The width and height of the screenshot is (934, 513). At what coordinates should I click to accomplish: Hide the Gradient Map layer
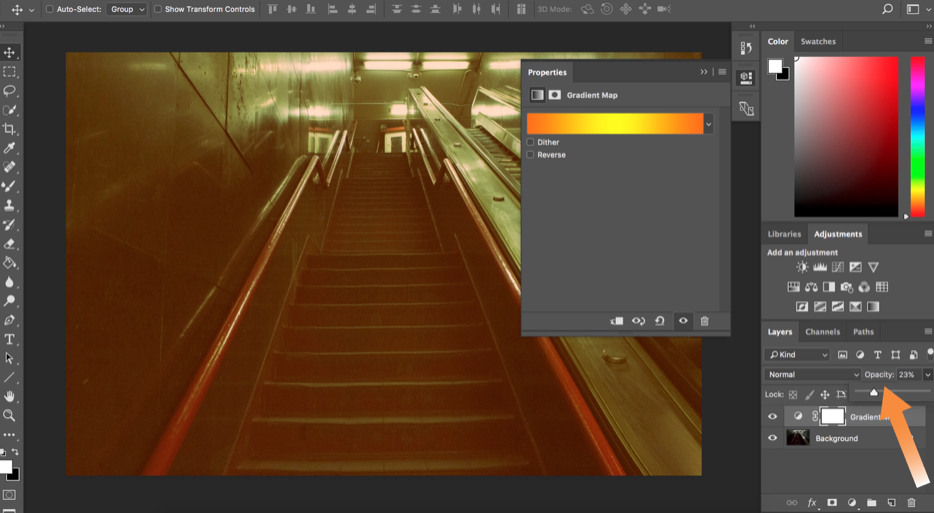coord(773,416)
